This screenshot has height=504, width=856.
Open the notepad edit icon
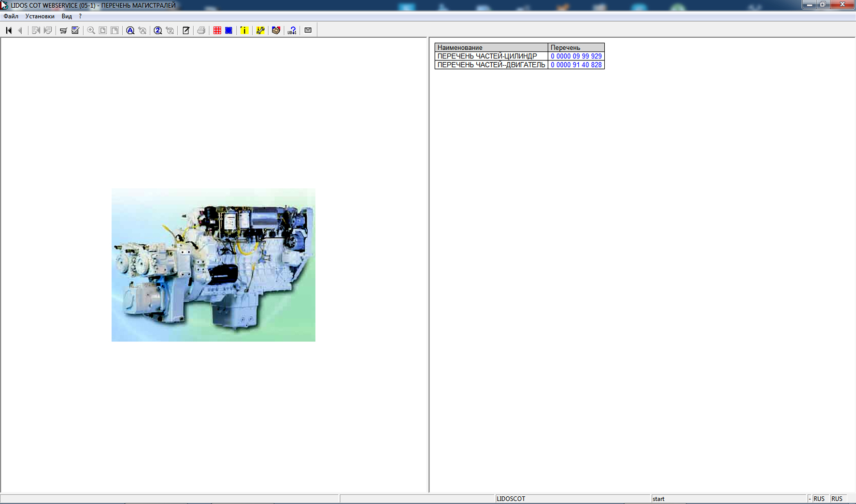pos(186,30)
